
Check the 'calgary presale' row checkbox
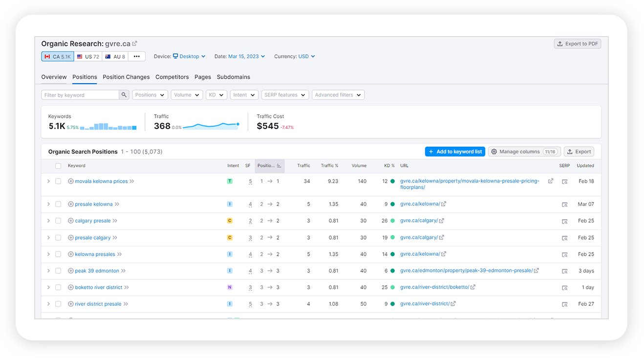pos(58,221)
